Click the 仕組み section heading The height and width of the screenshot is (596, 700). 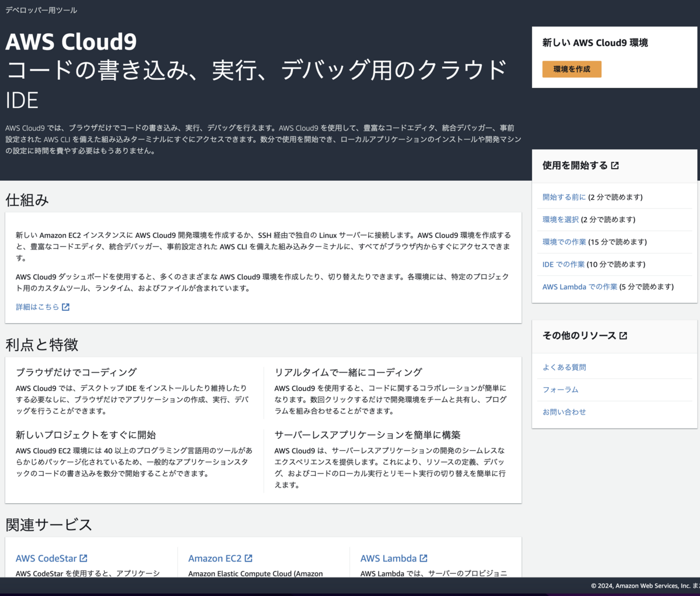(x=27, y=200)
